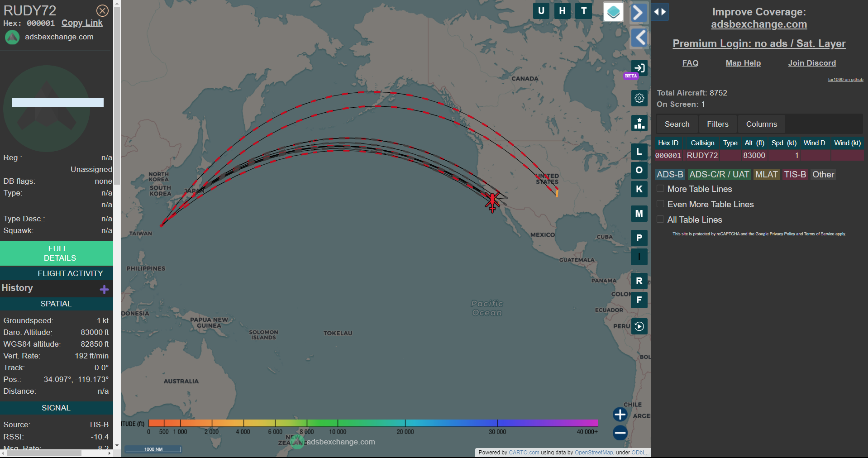Screen dimensions: 868x458
Task: Open the Map Help link
Action: tap(743, 63)
